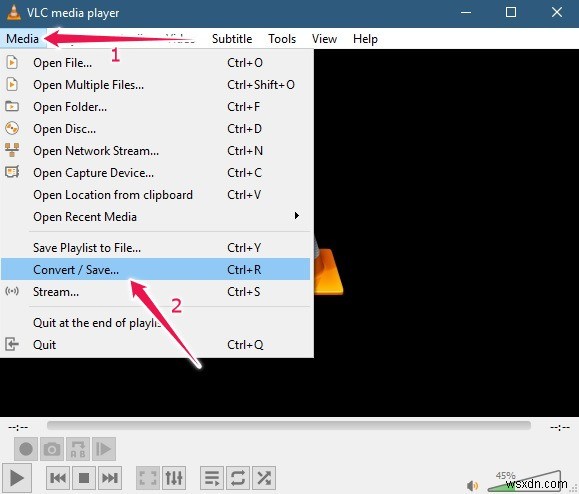
Task: Toggle Quit at the end of playlist
Action: pyautogui.click(x=155, y=323)
